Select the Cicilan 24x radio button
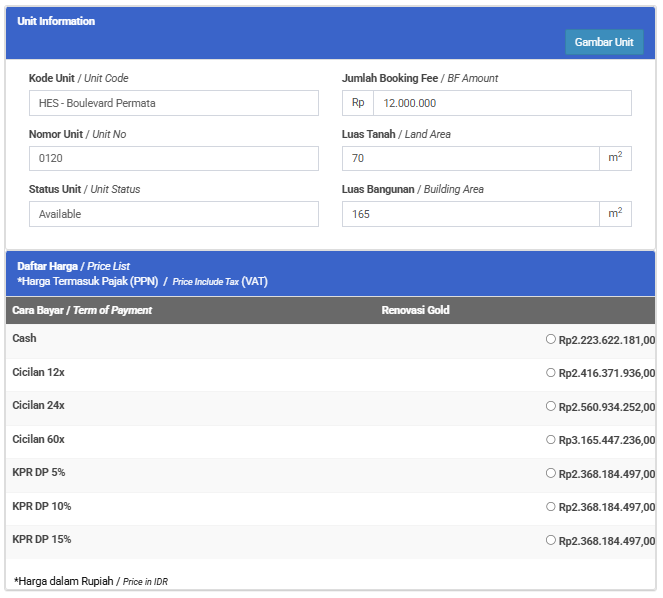The width and height of the screenshot is (663, 598). pos(550,406)
